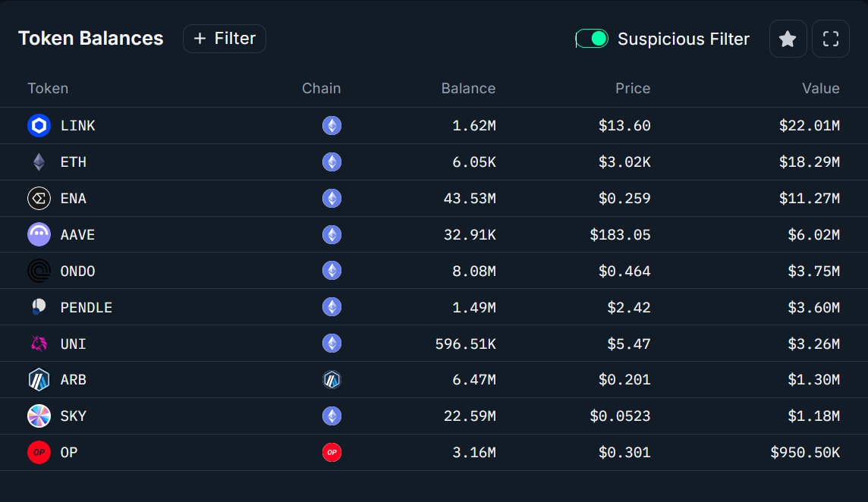This screenshot has height=502, width=868.
Task: Click the PENDLE token logo
Action: (39, 307)
